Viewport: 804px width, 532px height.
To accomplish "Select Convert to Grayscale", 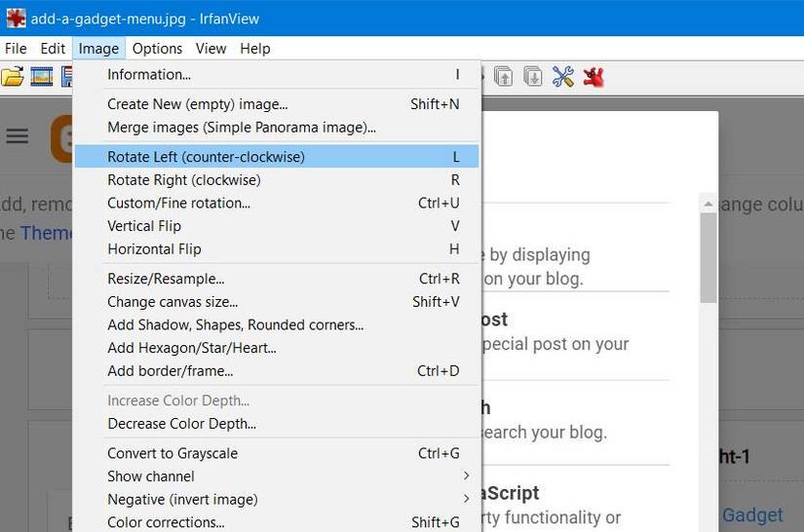I will 277,454.
